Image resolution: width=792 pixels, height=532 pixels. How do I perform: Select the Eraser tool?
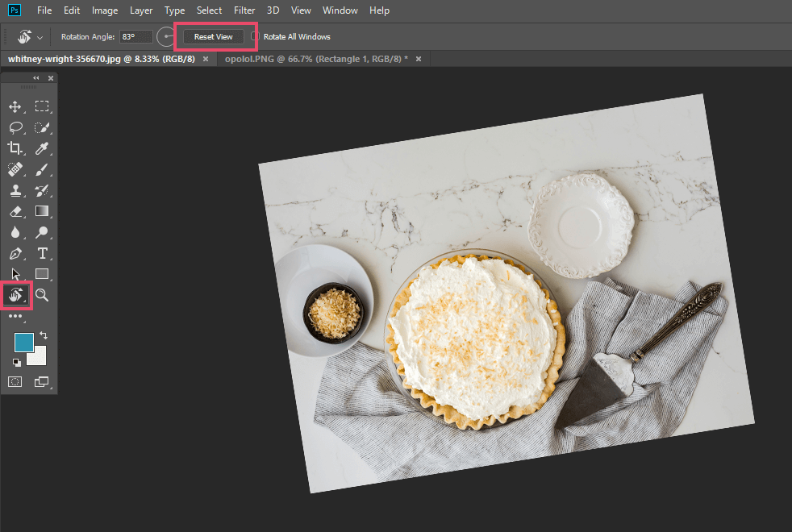(x=15, y=211)
